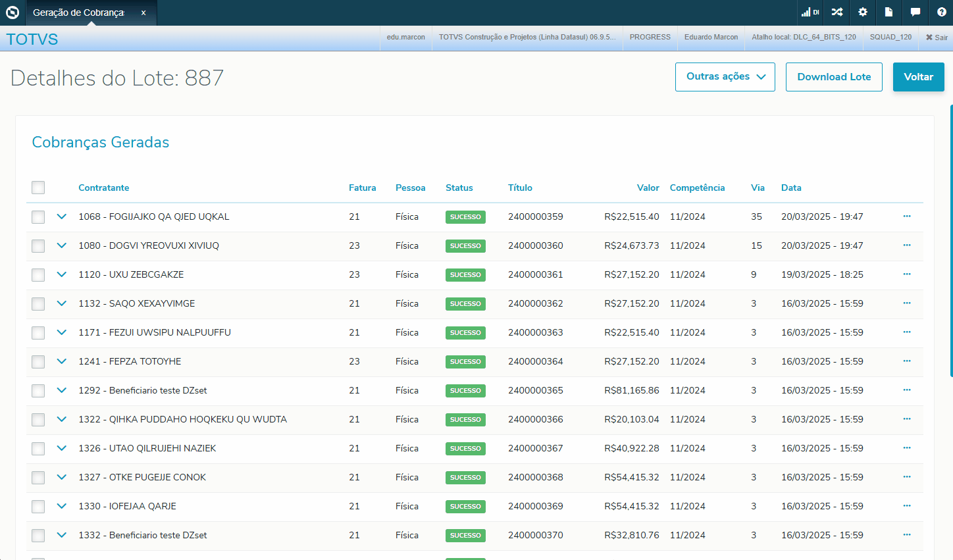Open more options for 1132 SAQO row
This screenshot has height=560, width=953.
pyautogui.click(x=907, y=303)
